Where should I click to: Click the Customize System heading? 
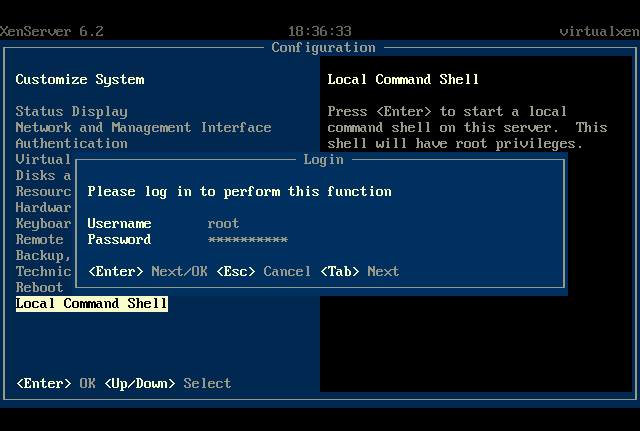click(79, 79)
